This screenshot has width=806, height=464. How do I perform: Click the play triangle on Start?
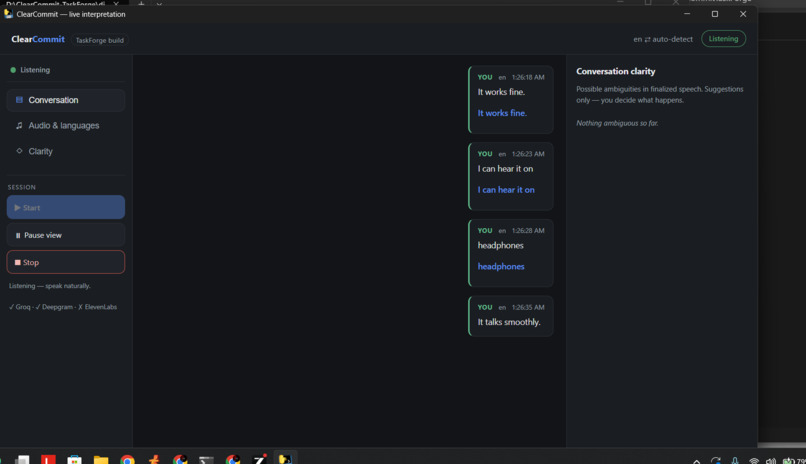(17, 208)
